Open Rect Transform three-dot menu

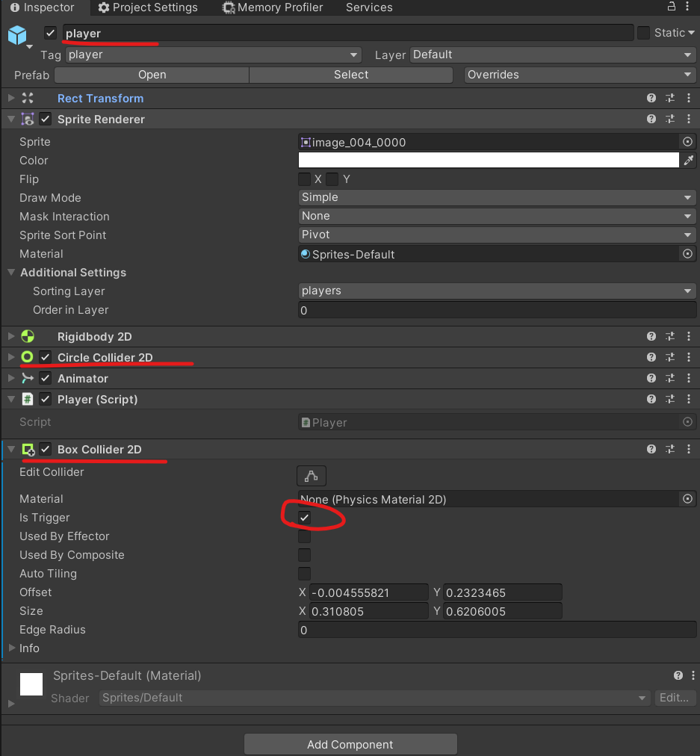coord(689,99)
